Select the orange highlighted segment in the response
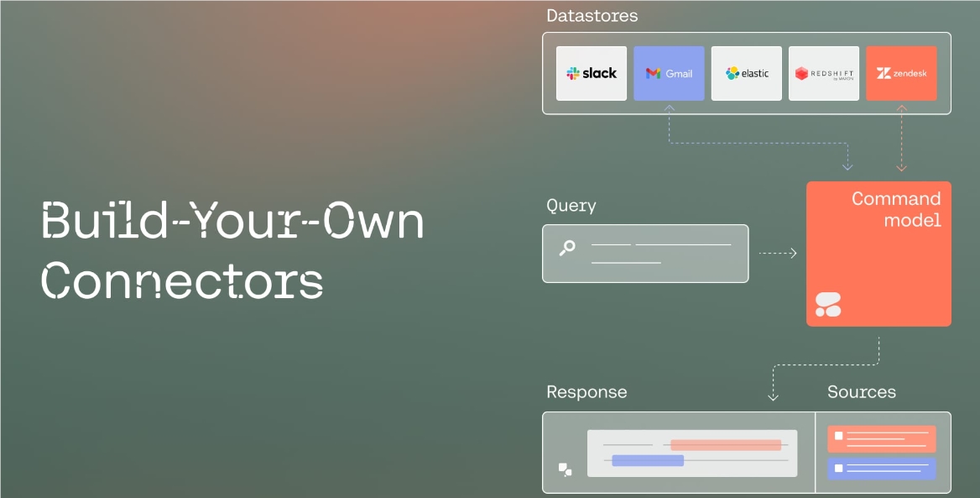Image resolution: width=980 pixels, height=498 pixels. pos(726,445)
